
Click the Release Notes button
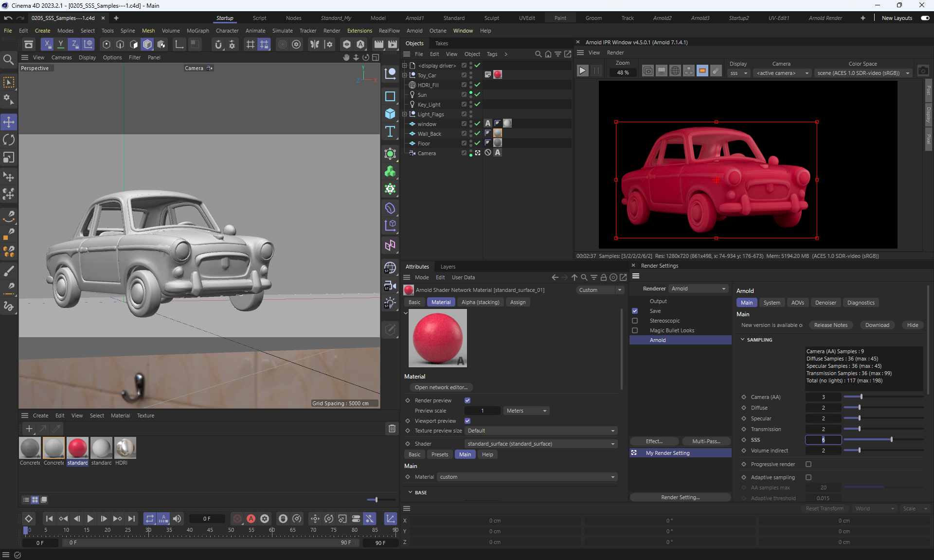tap(830, 325)
